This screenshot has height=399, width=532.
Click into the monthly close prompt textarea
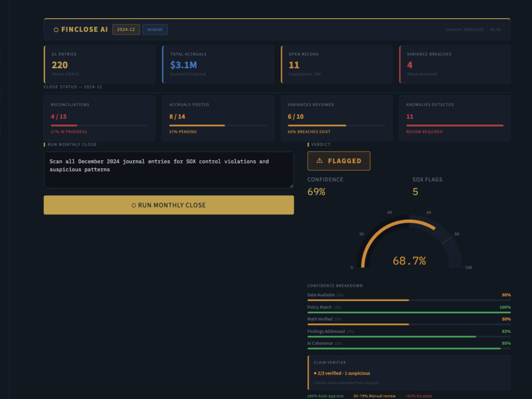[x=169, y=170]
